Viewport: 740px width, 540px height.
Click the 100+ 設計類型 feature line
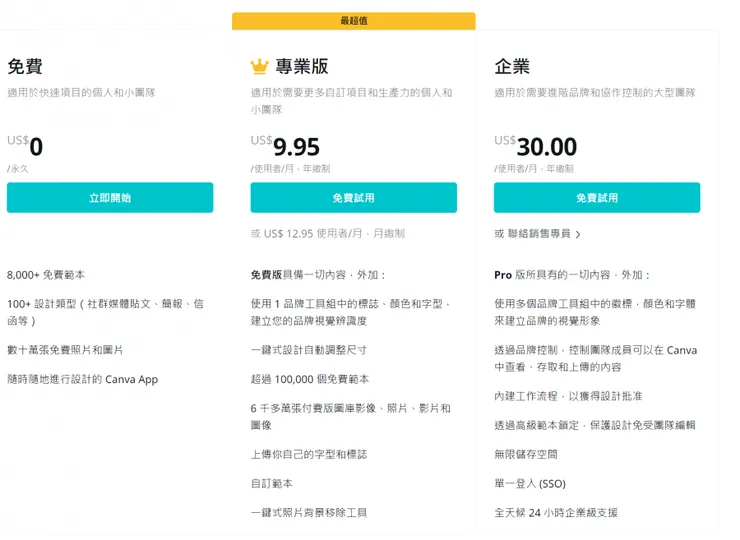point(105,312)
